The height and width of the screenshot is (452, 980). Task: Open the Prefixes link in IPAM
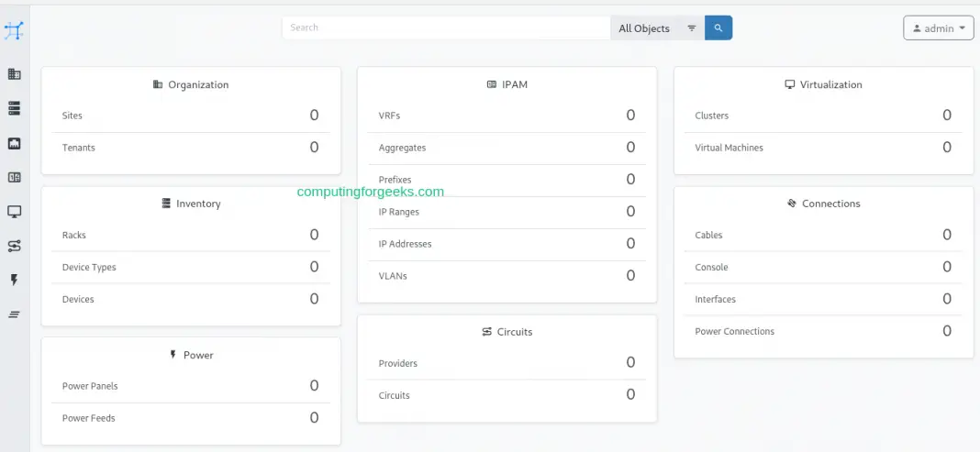pyautogui.click(x=395, y=180)
